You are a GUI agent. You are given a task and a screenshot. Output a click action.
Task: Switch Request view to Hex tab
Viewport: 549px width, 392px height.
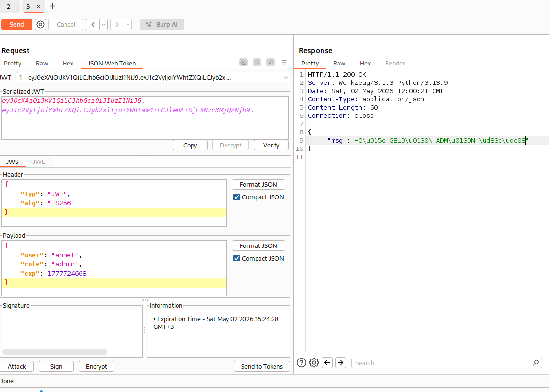coord(68,64)
